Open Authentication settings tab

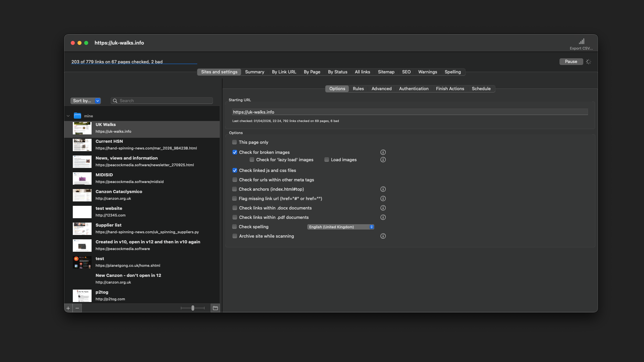coord(414,88)
